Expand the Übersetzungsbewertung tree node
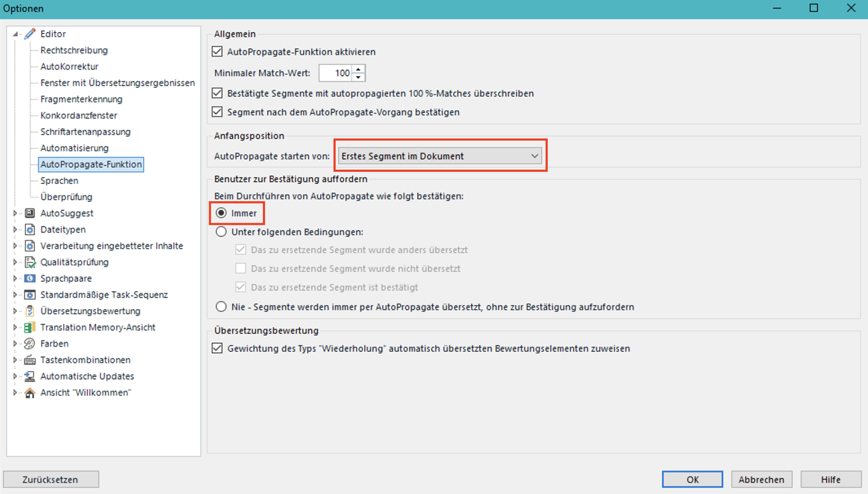This screenshot has width=868, height=494. tap(15, 311)
